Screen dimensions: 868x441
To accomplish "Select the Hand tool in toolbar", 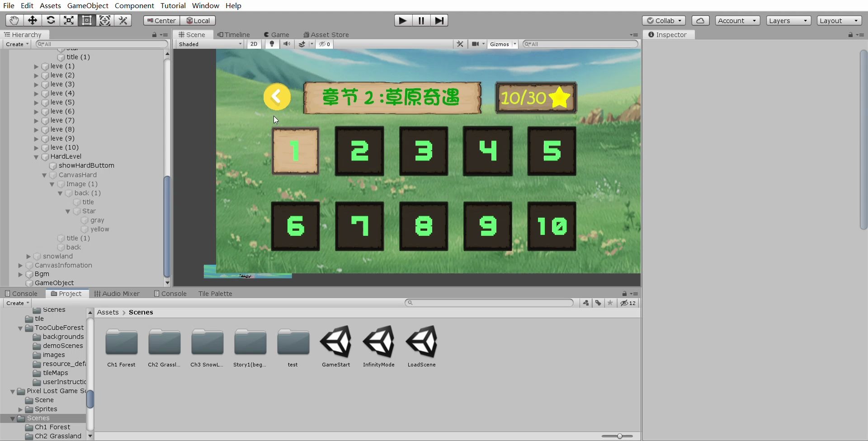I will click(x=14, y=20).
